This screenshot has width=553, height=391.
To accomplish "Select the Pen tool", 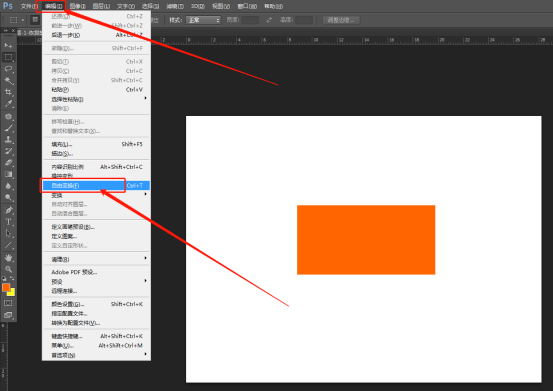I will [x=8, y=210].
